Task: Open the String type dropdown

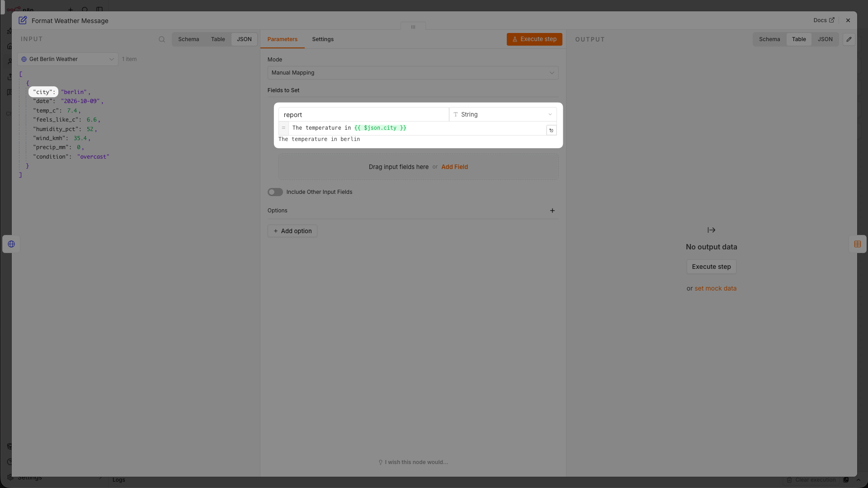Action: coord(503,114)
